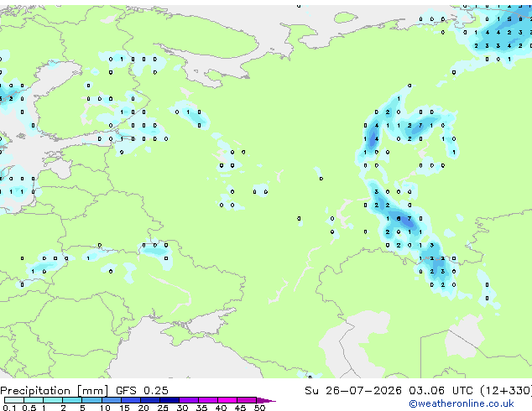Click the legend label "30"
Screen dimensions: 532x411
[182, 408]
